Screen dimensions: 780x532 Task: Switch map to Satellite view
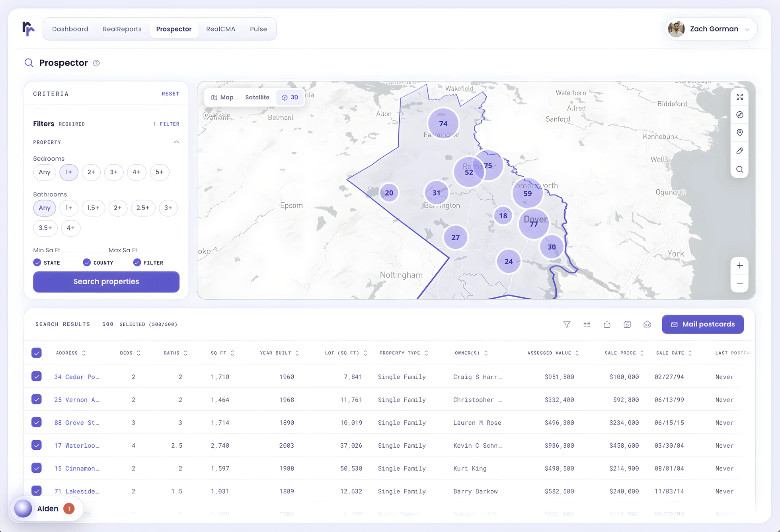[257, 97]
